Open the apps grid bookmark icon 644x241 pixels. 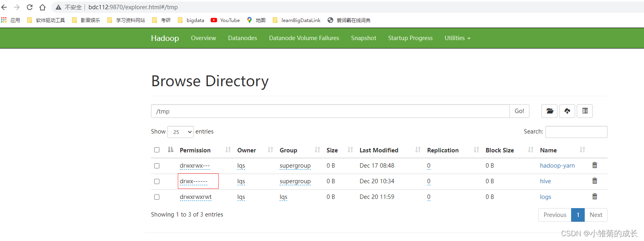click(4, 20)
